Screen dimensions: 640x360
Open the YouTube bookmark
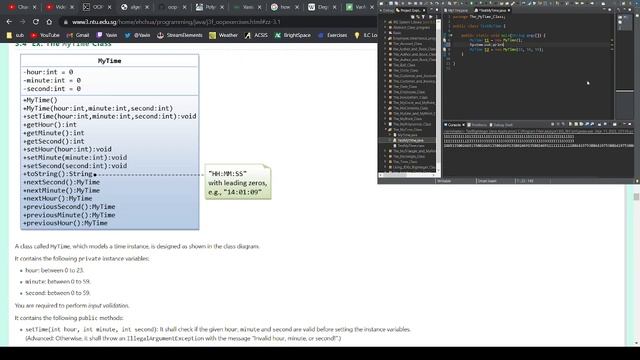pyautogui.click(x=45, y=36)
